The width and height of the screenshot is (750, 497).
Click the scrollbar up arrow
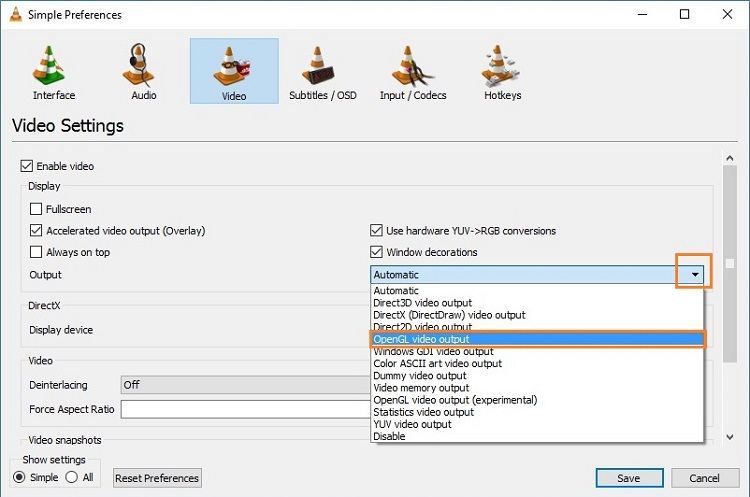pyautogui.click(x=729, y=158)
